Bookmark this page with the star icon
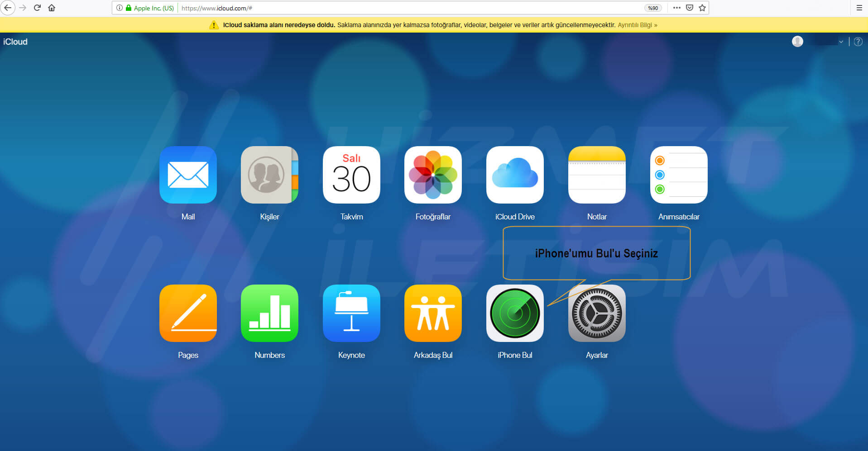 pos(702,8)
